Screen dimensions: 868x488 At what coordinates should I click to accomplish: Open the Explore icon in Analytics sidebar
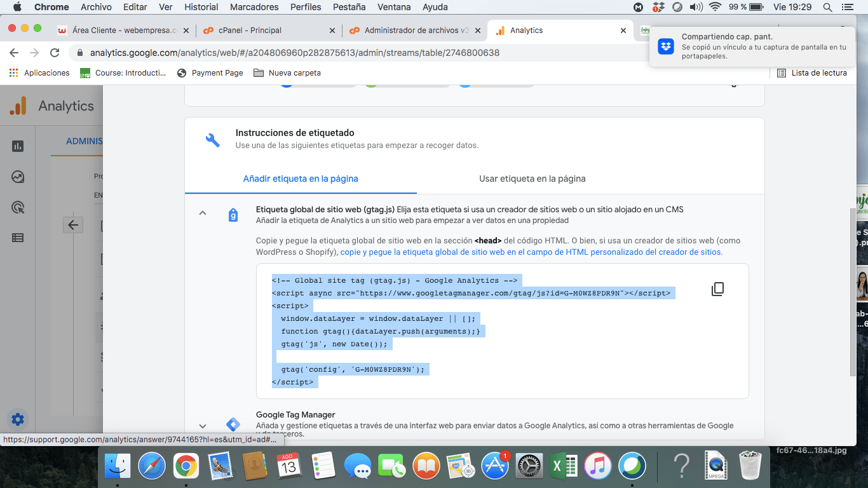[18, 177]
